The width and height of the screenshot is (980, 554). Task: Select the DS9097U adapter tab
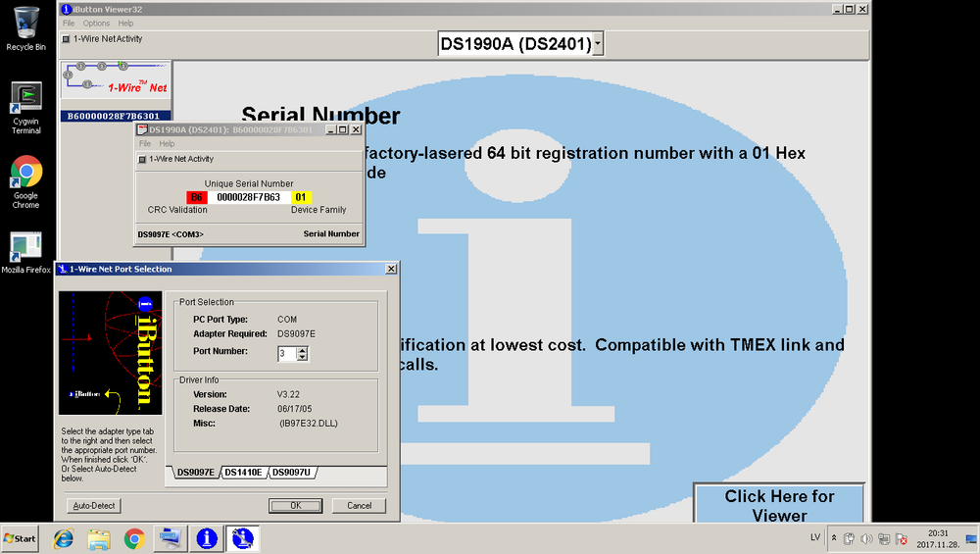pos(292,473)
